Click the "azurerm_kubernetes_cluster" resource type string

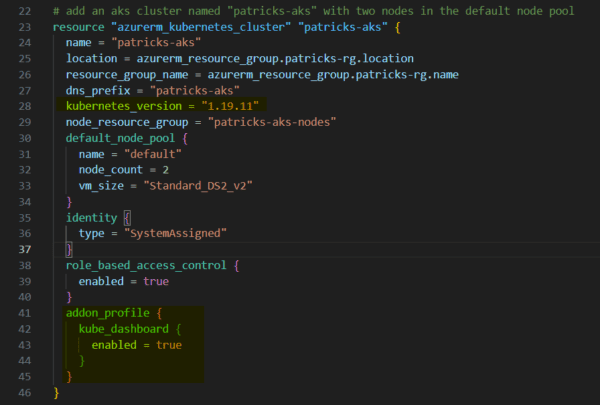point(202,27)
